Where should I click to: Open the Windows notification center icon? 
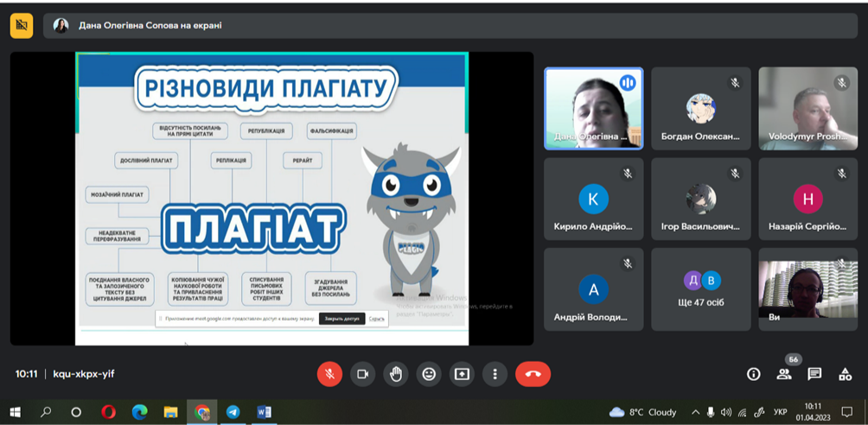(846, 412)
